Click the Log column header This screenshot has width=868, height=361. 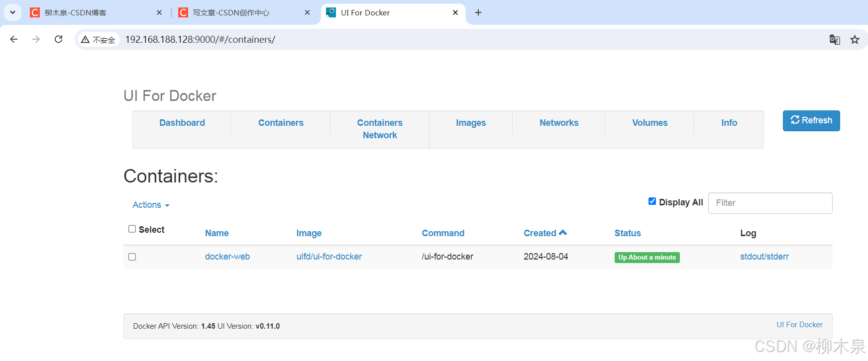(x=748, y=233)
